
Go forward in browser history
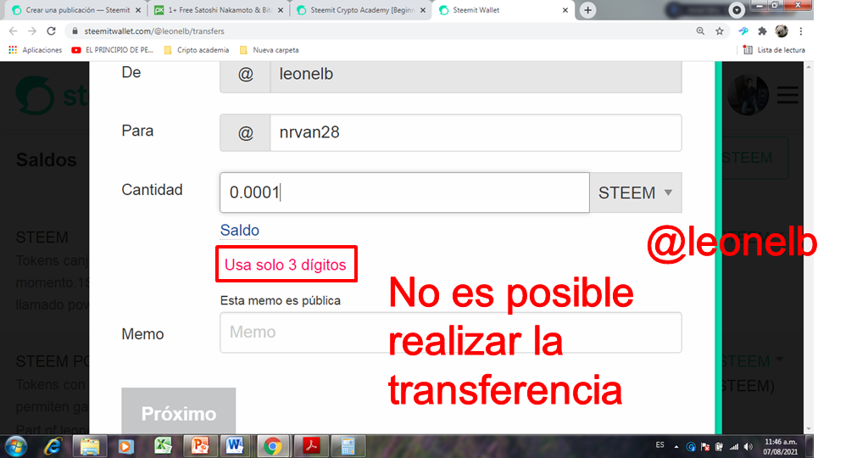click(32, 31)
